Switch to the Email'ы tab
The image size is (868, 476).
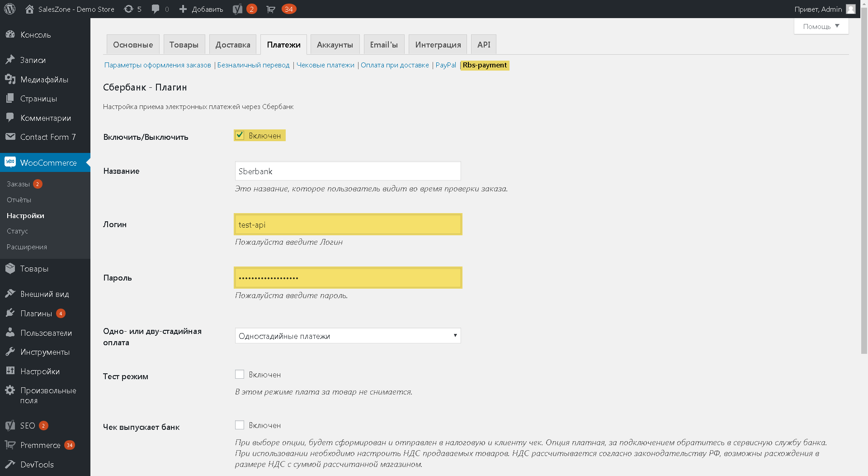(384, 44)
